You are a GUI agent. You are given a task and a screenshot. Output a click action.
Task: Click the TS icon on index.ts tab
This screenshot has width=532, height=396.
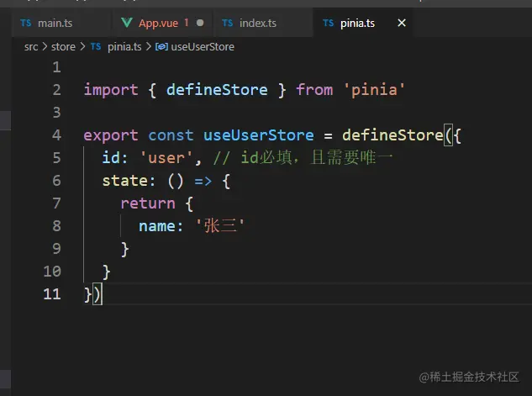pyautogui.click(x=227, y=23)
